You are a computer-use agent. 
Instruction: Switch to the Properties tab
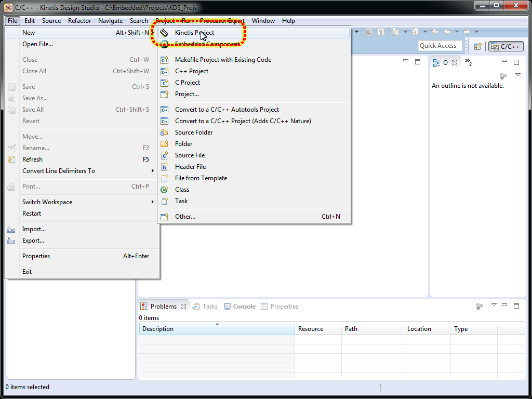tap(280, 307)
